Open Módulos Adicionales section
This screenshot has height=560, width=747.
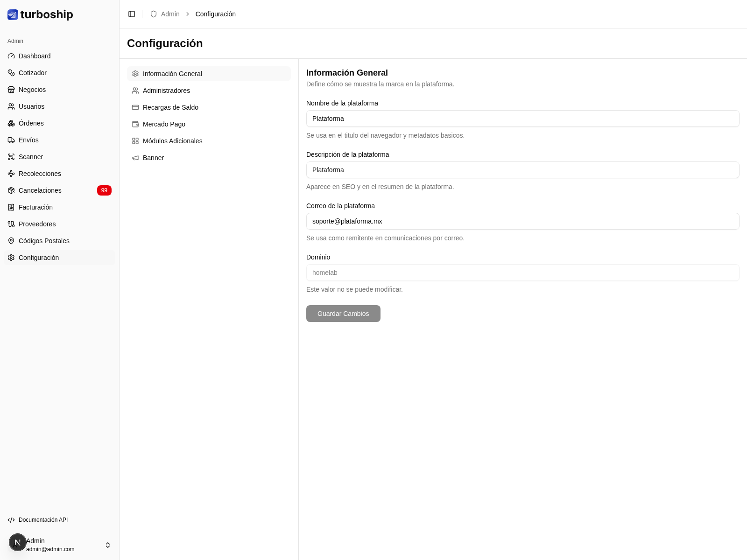tap(172, 141)
